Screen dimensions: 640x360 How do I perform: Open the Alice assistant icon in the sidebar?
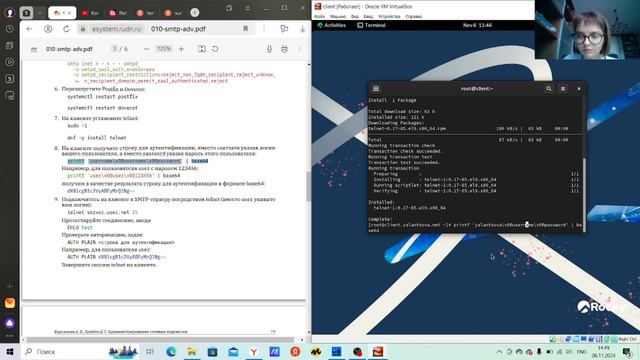coord(10,323)
